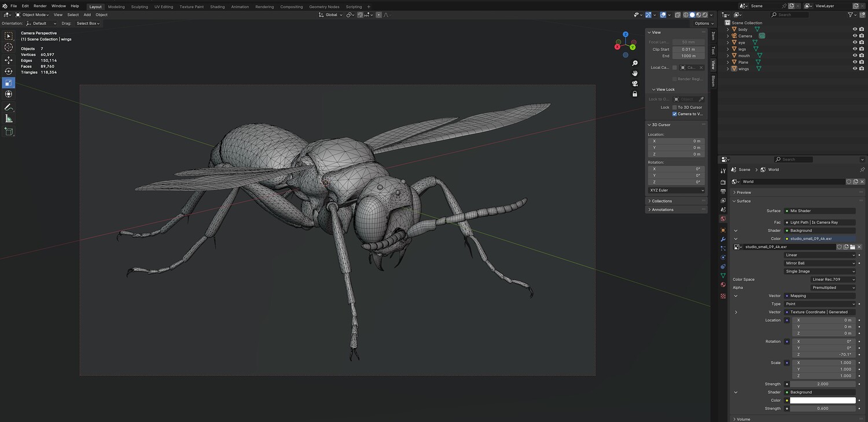Expand the Preview panel
This screenshot has width=868, height=422.
click(x=744, y=192)
